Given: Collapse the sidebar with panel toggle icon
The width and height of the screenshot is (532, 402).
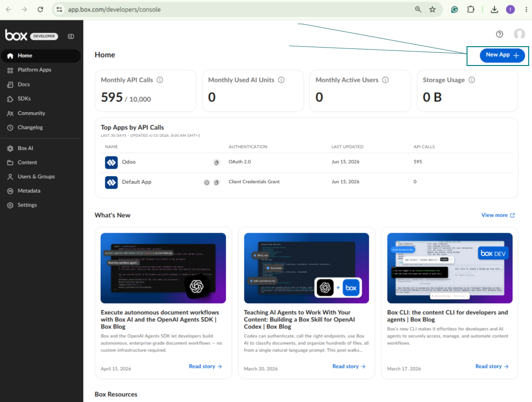Looking at the screenshot, I should point(71,36).
